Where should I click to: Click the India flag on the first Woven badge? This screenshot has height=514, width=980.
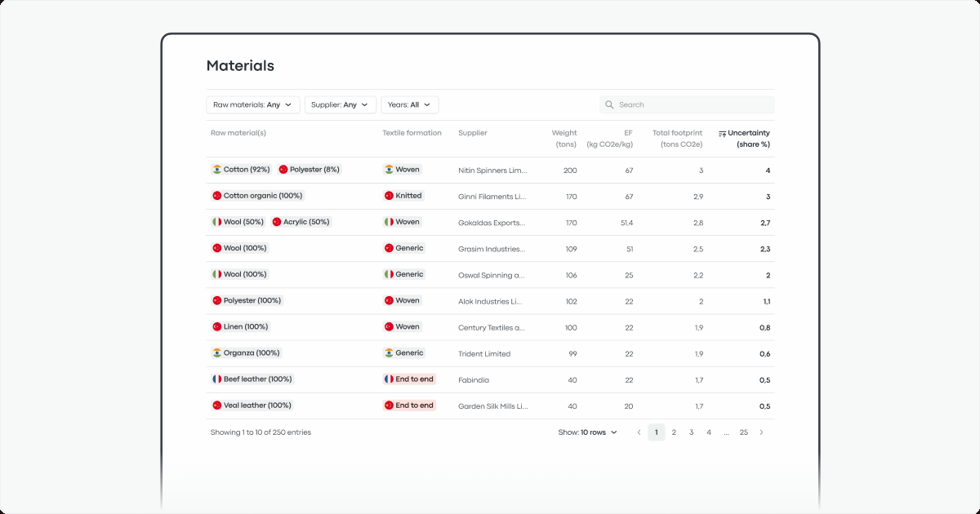tap(387, 169)
